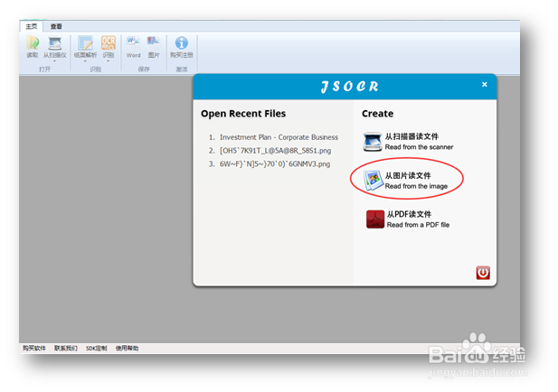Image resolution: width=558 pixels, height=392 pixels.
Task: Click the 纸面解析 layout analysis icon
Action: click(85, 43)
